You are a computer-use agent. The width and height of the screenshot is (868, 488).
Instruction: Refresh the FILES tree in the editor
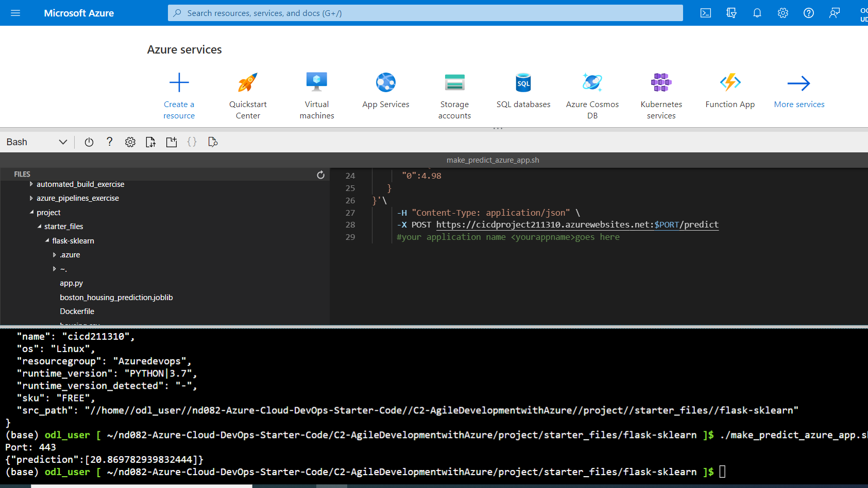coord(320,175)
